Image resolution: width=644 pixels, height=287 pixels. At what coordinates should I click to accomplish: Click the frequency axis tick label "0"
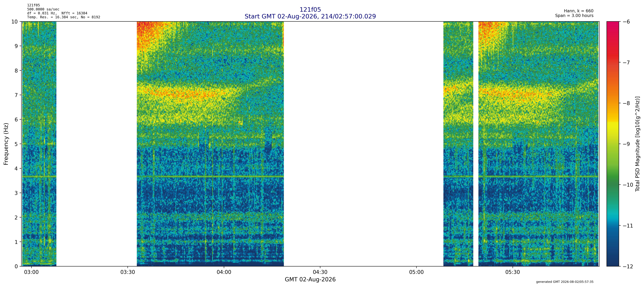click(16, 266)
